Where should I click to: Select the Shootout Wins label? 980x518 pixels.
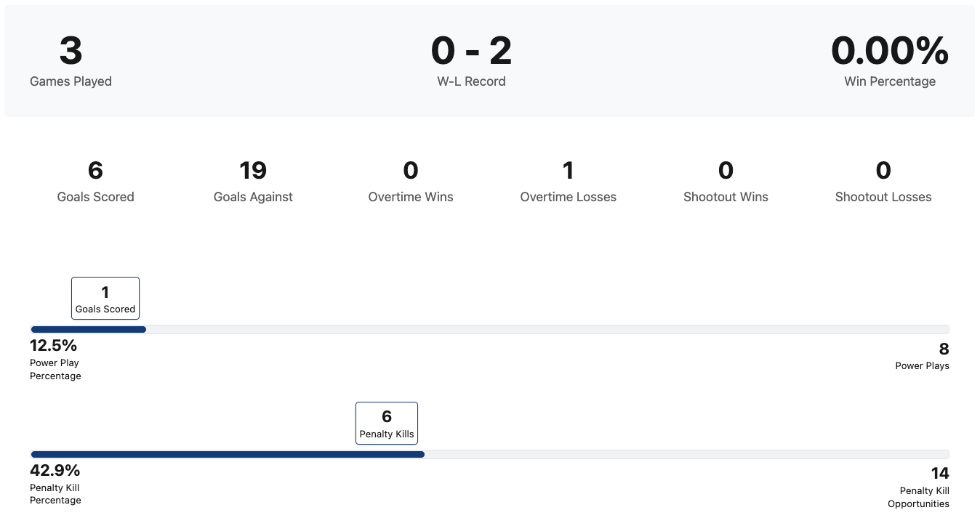(726, 197)
